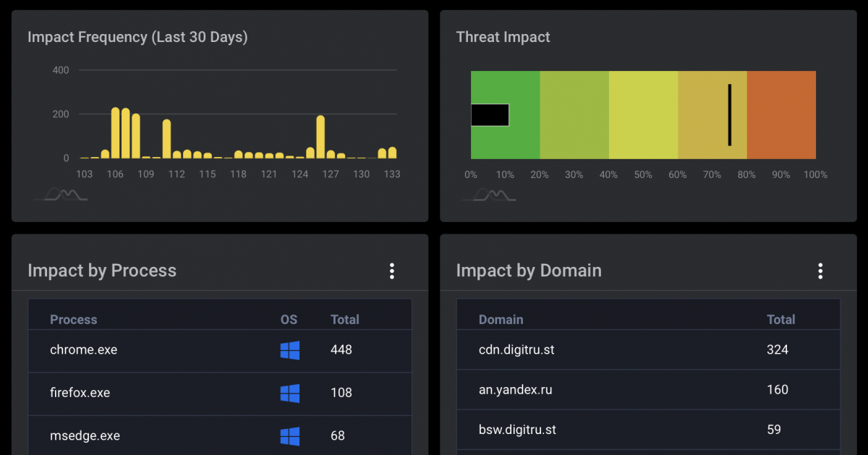Sort by Process column header

click(73, 320)
